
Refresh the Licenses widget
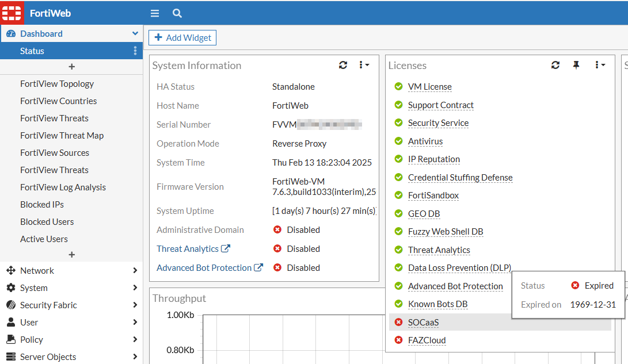[x=555, y=65]
